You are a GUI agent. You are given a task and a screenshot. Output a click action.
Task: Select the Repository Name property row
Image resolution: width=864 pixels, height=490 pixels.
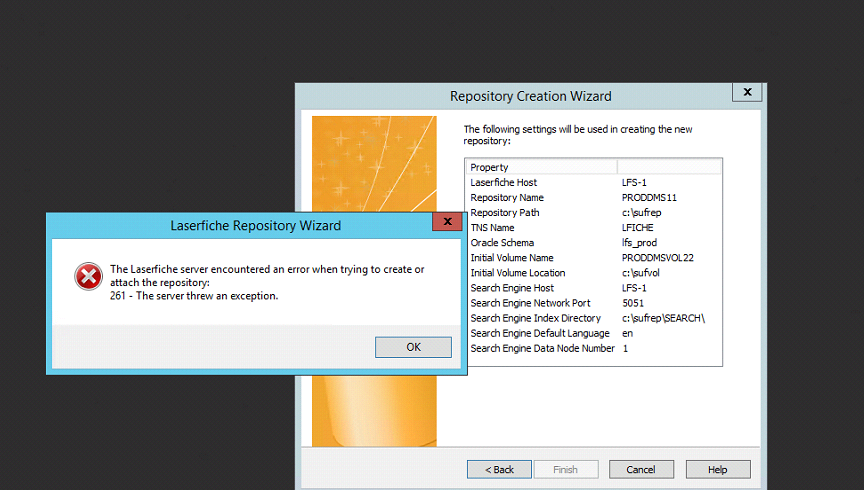click(593, 197)
